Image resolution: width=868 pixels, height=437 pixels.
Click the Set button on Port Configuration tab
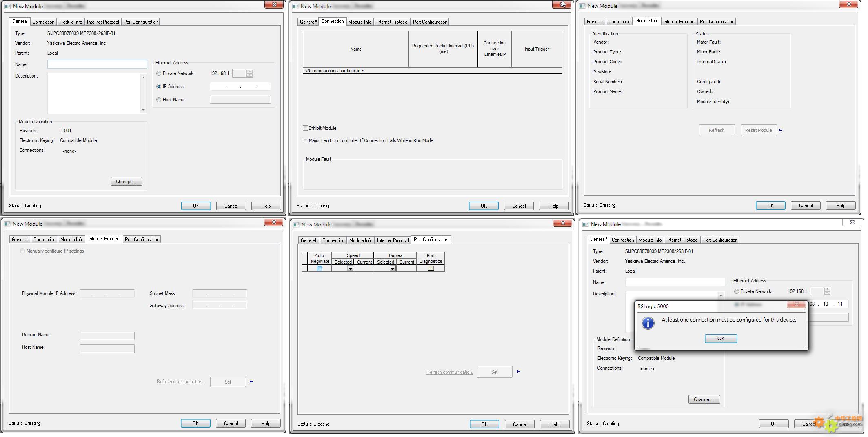pyautogui.click(x=494, y=372)
